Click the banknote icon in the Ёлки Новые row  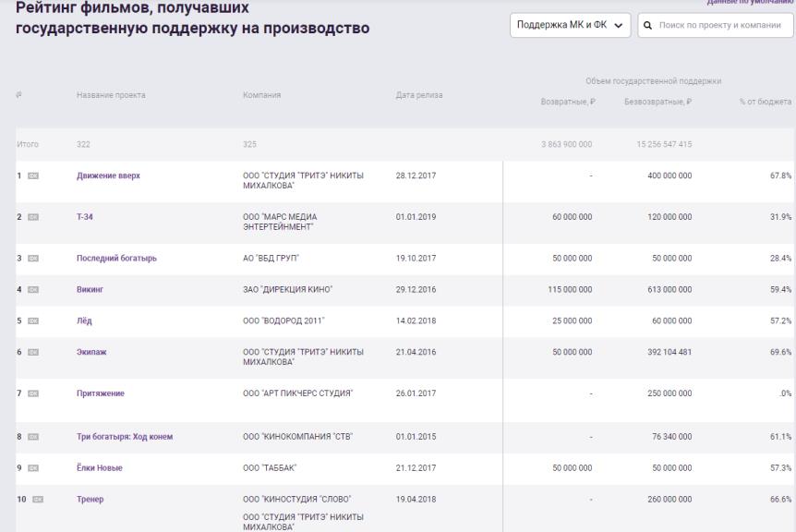33,468
